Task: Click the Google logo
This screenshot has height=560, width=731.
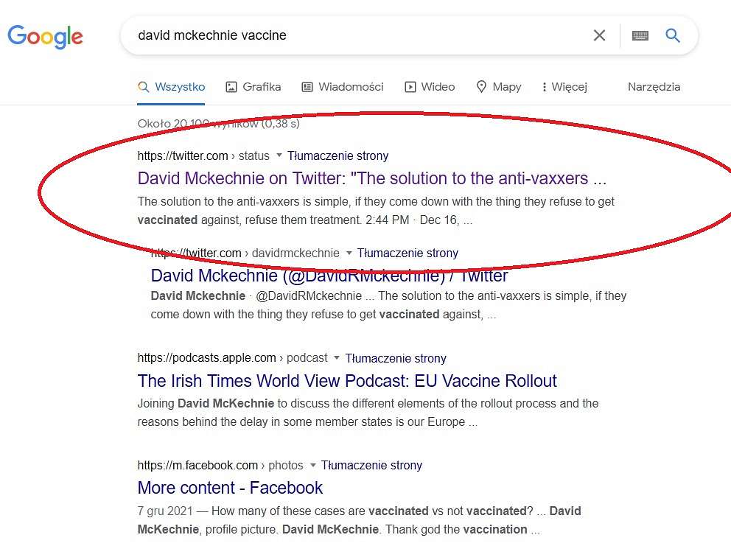Action: coord(45,37)
